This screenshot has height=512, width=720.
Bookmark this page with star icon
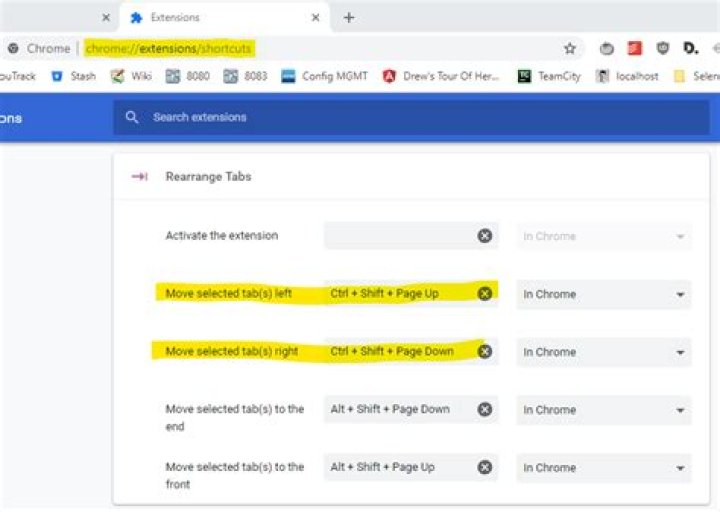[x=570, y=48]
